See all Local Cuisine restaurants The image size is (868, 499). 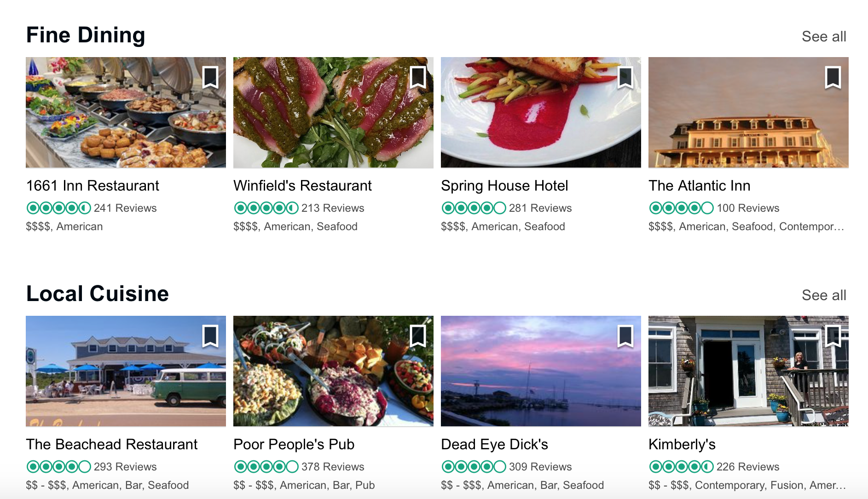tap(823, 295)
